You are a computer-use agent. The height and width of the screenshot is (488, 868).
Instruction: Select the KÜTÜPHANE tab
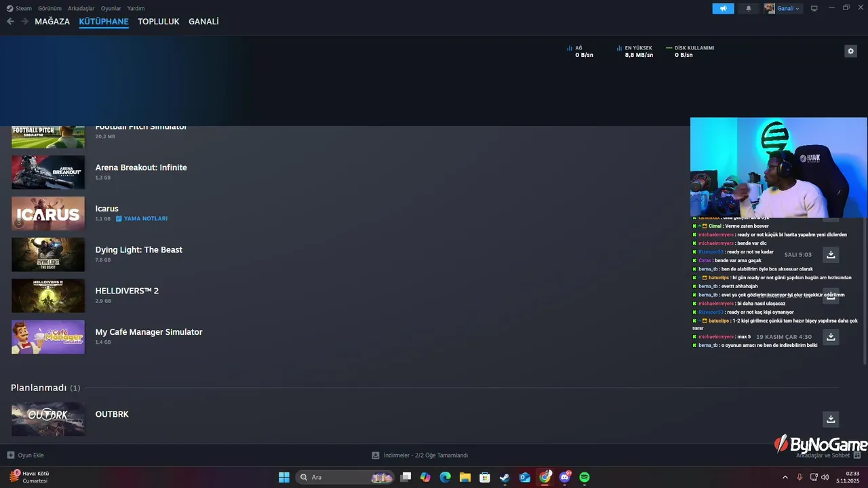click(104, 22)
